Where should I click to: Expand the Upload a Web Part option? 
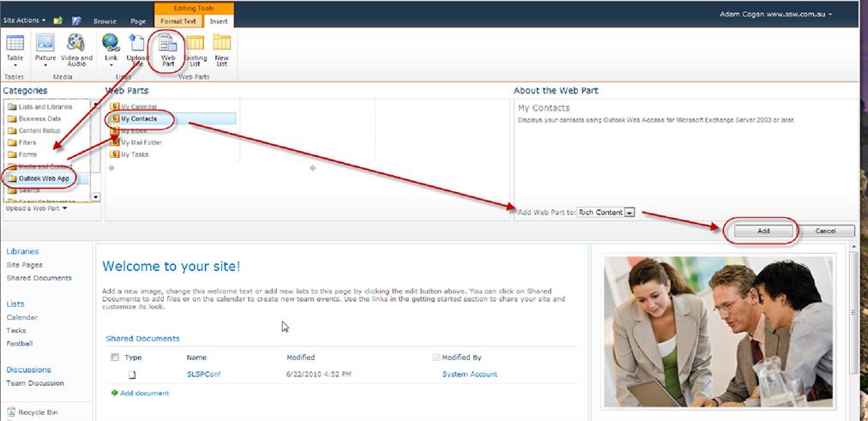35,208
